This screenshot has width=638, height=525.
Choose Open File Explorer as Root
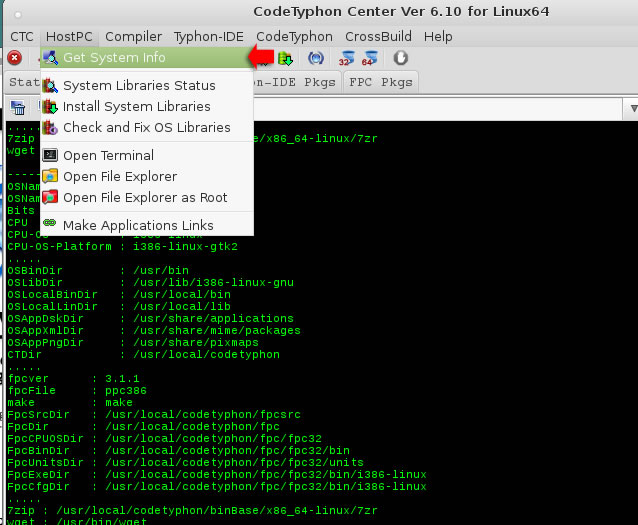click(146, 198)
